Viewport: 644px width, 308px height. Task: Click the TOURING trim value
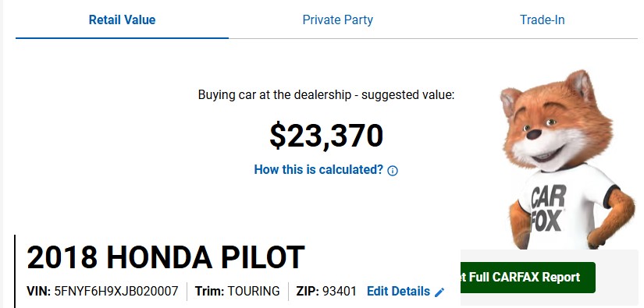254,291
